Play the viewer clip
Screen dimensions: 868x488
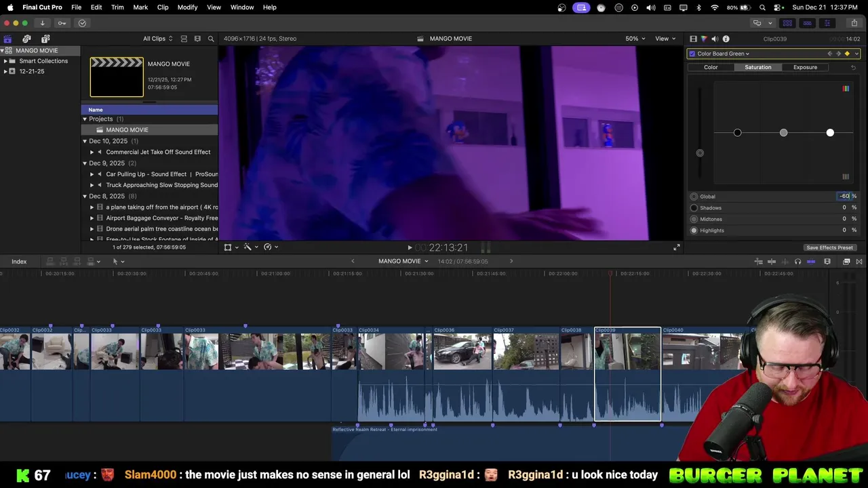(x=410, y=248)
